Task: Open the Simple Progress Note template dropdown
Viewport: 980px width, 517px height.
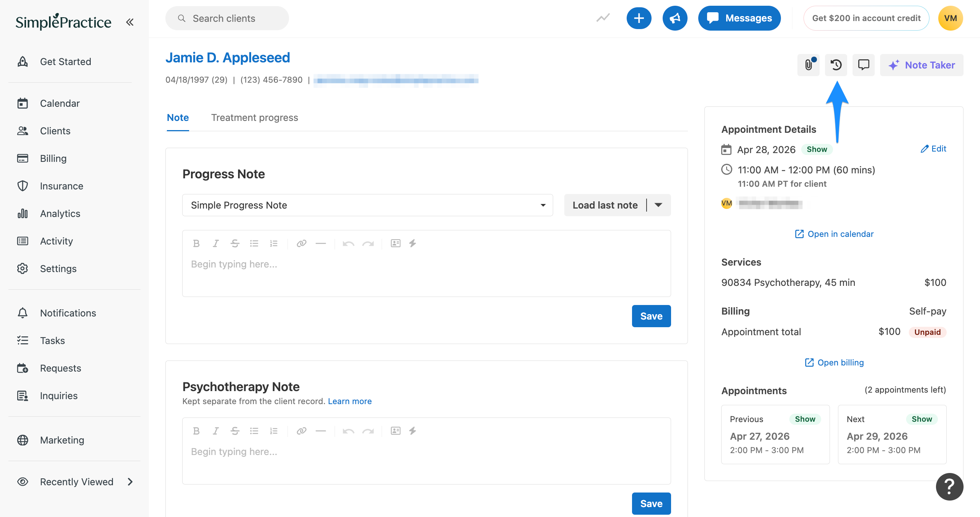Action: [x=367, y=205]
